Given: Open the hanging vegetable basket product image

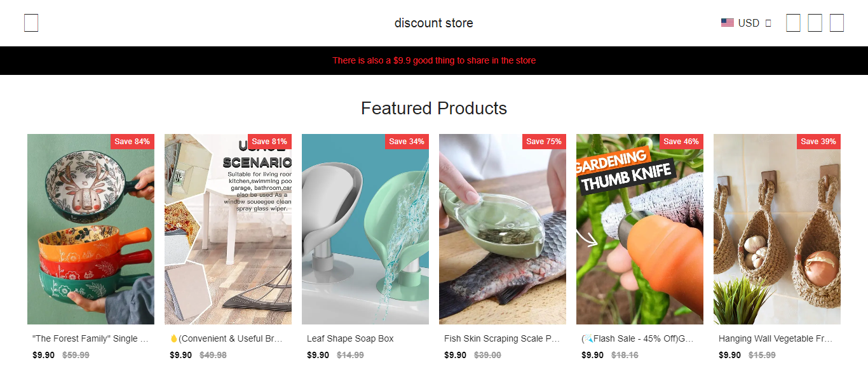Looking at the screenshot, I should pyautogui.click(x=777, y=229).
